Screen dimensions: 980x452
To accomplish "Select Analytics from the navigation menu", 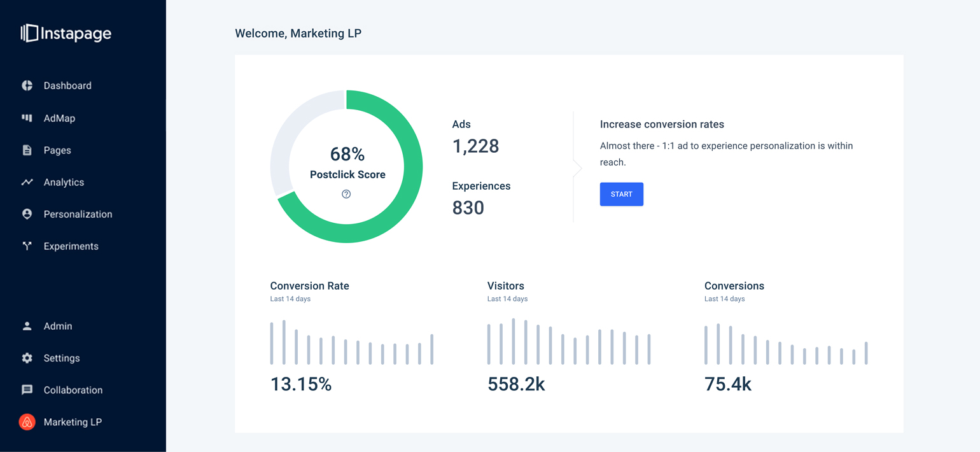I will click(x=63, y=182).
